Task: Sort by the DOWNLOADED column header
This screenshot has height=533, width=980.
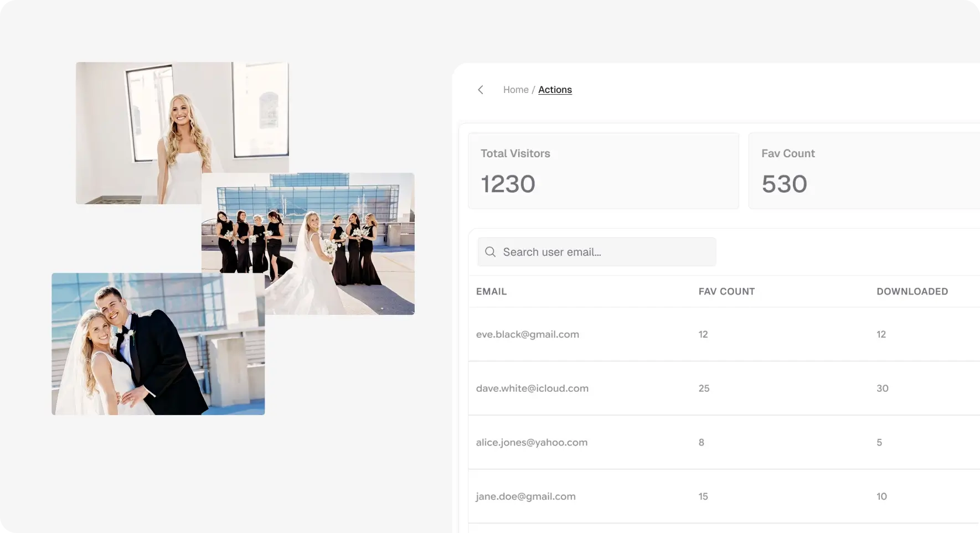Action: pyautogui.click(x=912, y=292)
